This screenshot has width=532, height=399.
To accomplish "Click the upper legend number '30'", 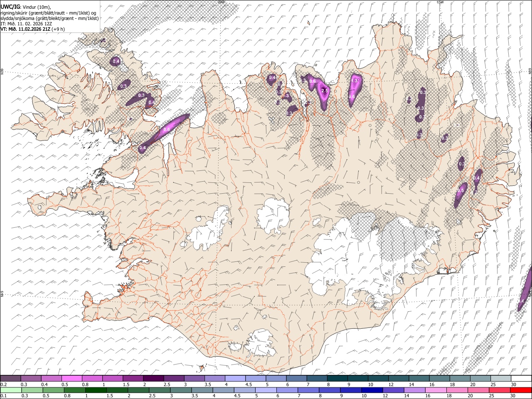I will tap(514, 384).
